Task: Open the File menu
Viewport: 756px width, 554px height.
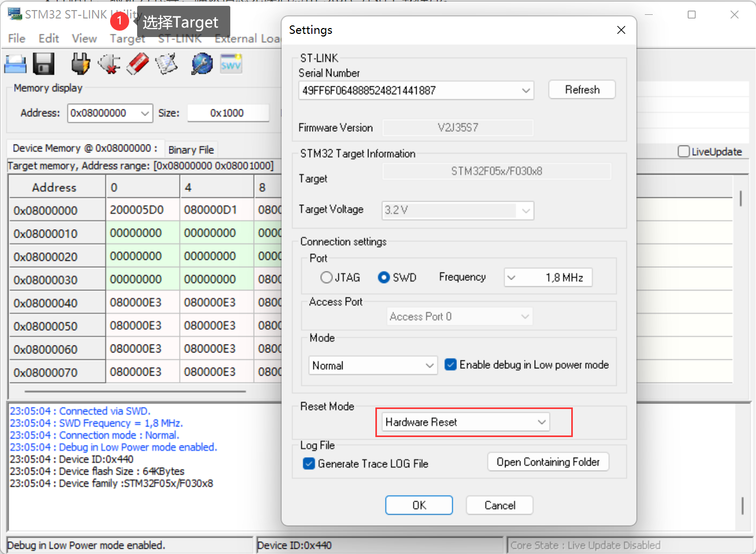Action: tap(16, 39)
